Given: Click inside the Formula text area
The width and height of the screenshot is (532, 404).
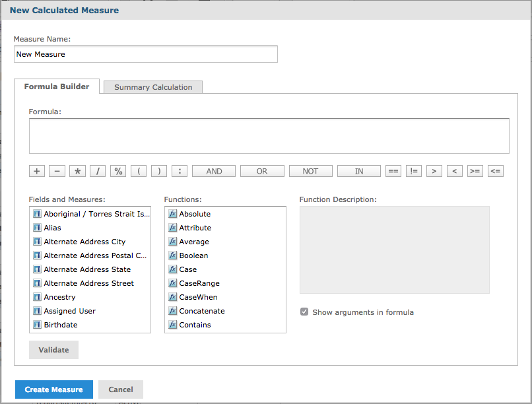Looking at the screenshot, I should pyautogui.click(x=269, y=136).
